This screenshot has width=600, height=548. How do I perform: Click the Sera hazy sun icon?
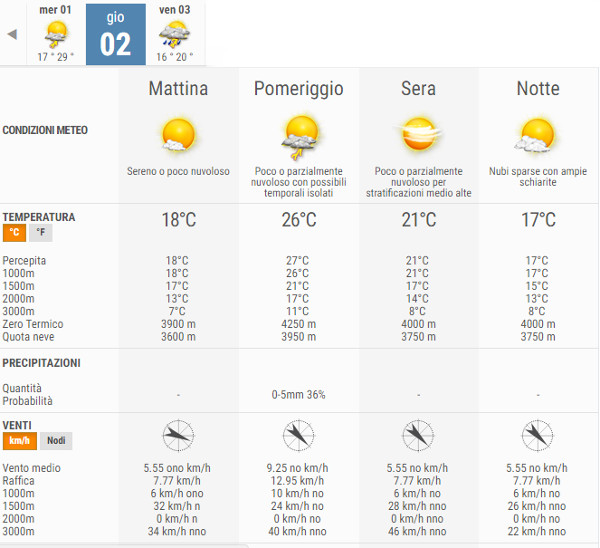[x=419, y=134]
